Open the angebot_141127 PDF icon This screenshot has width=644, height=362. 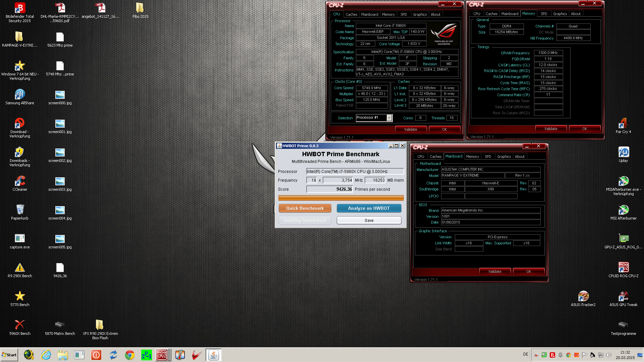coord(100,10)
